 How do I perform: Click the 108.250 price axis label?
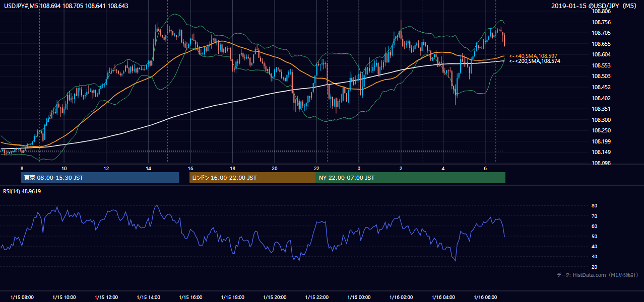click(601, 130)
